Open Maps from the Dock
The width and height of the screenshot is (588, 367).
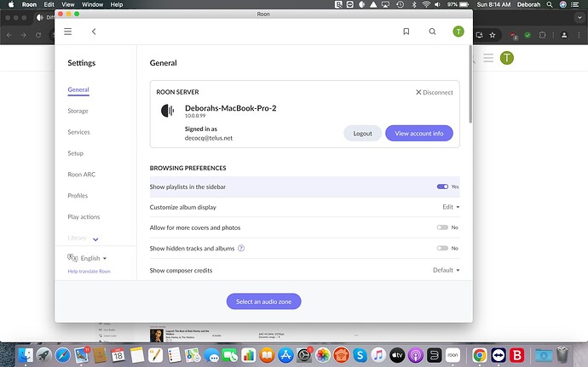(x=193, y=355)
